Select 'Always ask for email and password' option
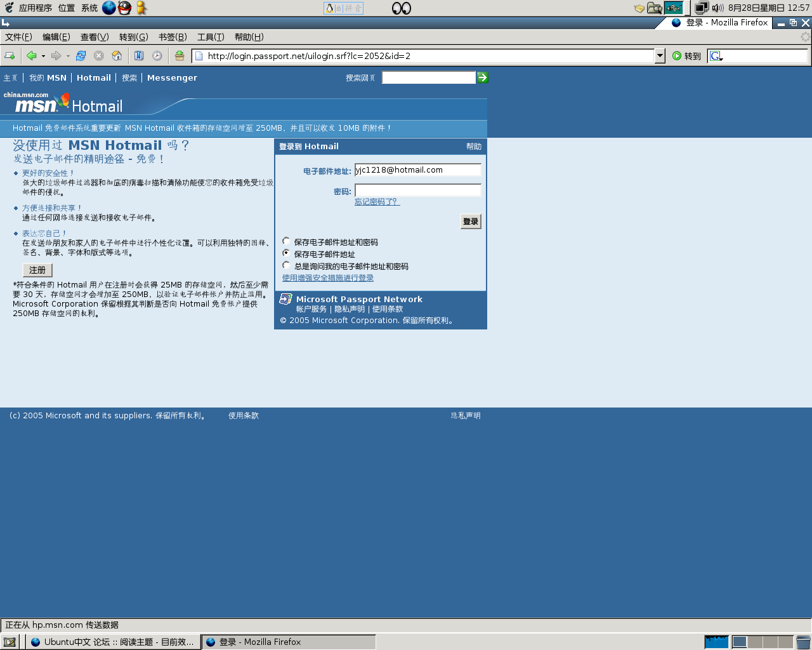Screen dimensions: 812x650 coord(286,265)
